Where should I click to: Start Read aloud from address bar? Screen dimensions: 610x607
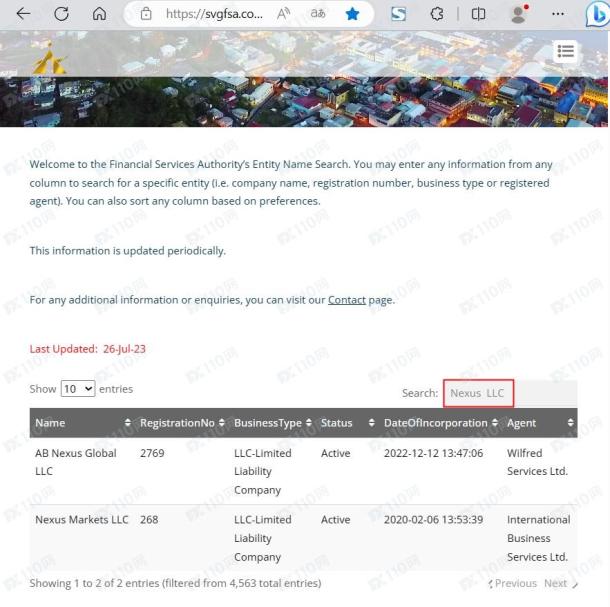(x=284, y=14)
